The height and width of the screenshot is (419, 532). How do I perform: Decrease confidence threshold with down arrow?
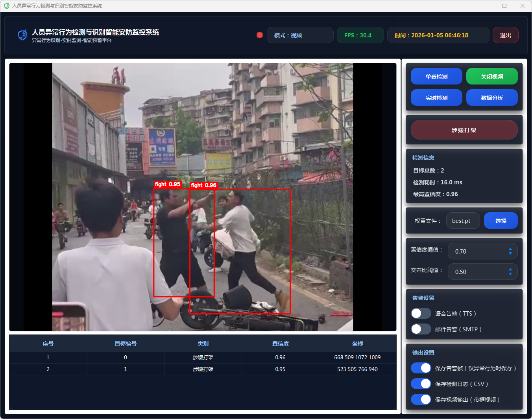(x=510, y=254)
